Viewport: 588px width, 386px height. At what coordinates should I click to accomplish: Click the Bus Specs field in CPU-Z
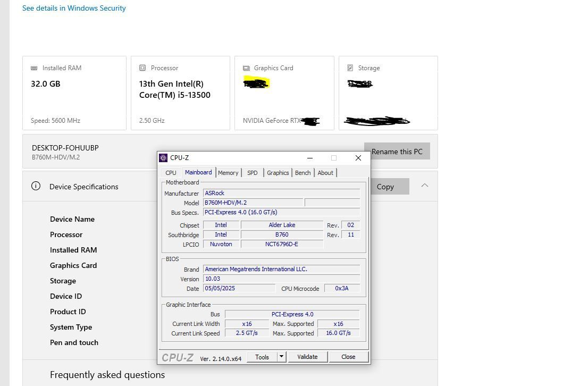pyautogui.click(x=281, y=212)
